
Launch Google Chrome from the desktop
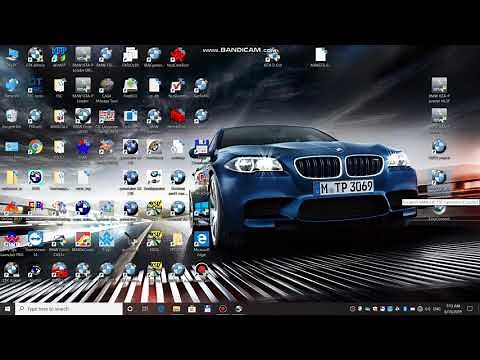tap(35, 147)
